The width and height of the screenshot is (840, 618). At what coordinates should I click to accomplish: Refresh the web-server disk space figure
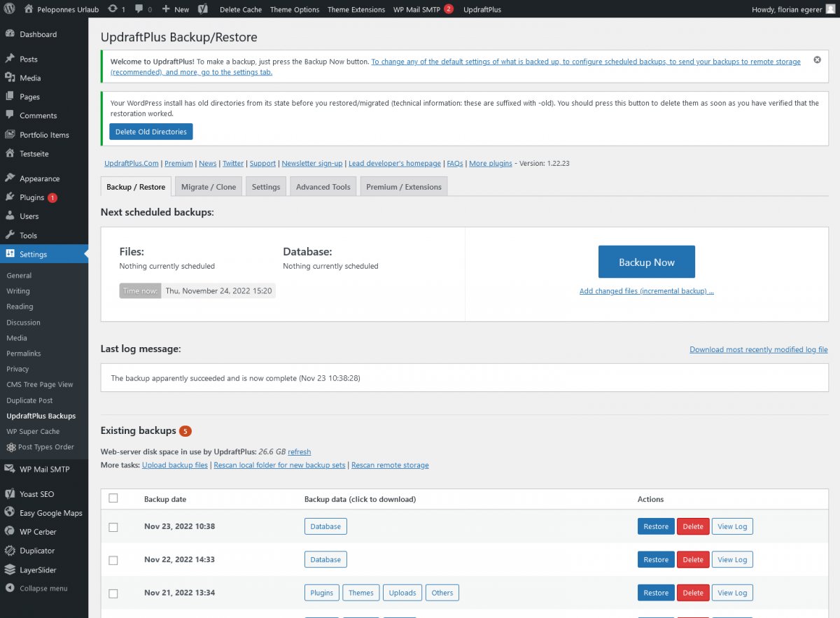(300, 452)
